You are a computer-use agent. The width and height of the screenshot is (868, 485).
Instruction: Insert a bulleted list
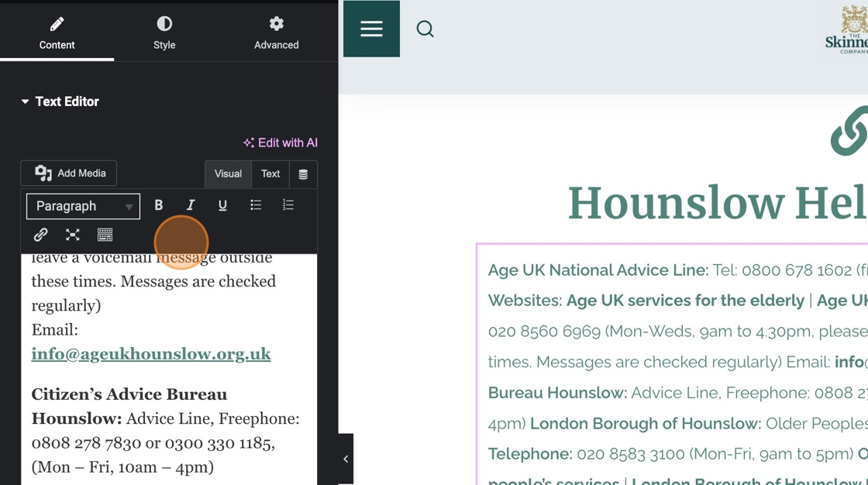tap(255, 205)
